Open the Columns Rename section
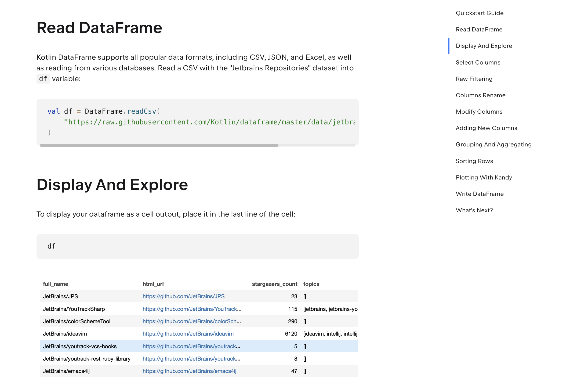 [x=480, y=95]
